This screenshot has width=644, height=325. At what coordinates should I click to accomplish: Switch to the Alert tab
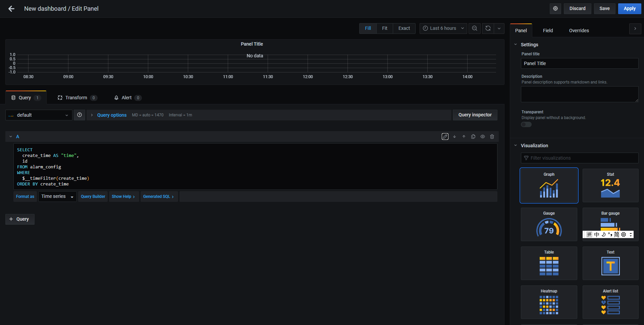tap(128, 98)
